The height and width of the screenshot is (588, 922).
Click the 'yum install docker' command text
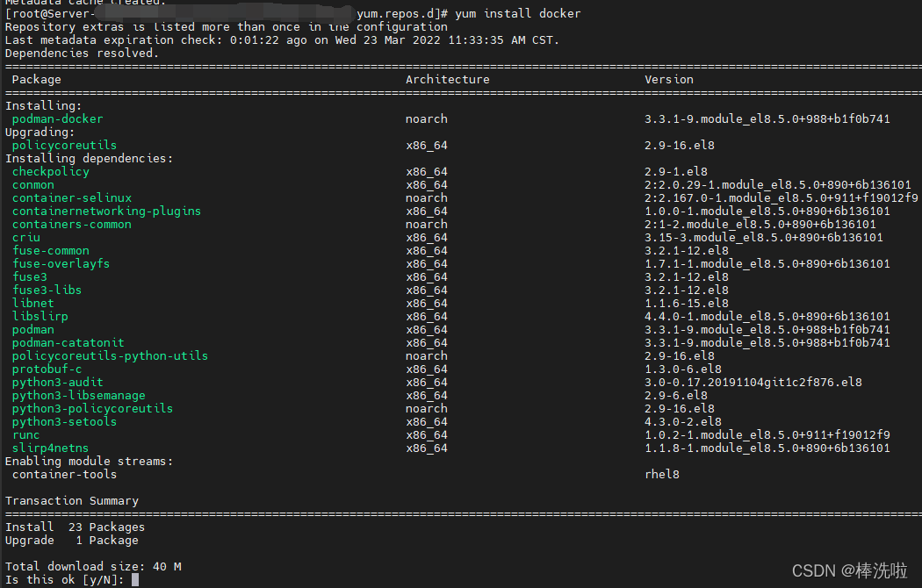[x=518, y=13]
